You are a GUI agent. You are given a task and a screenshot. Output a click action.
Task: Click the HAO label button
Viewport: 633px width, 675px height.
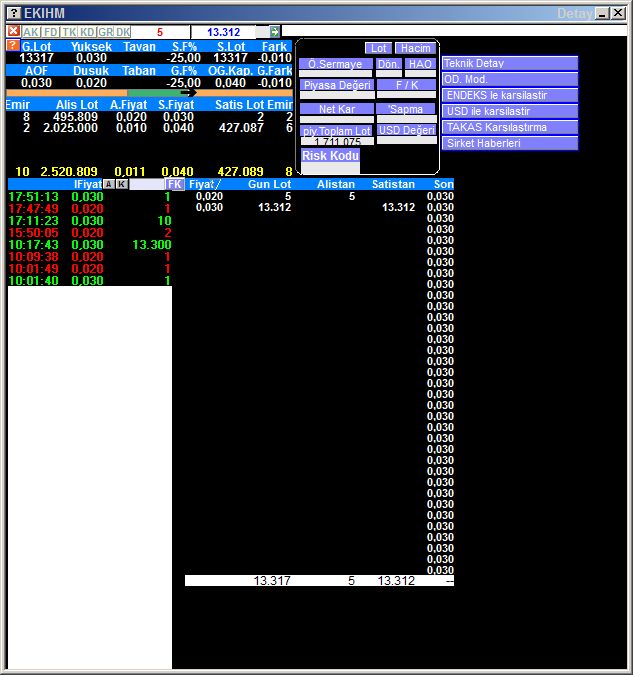point(420,64)
